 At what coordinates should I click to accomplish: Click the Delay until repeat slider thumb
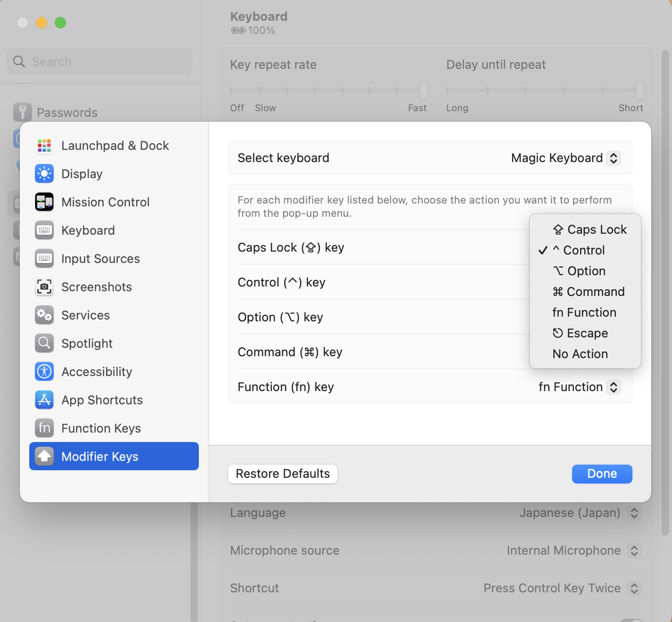click(639, 90)
